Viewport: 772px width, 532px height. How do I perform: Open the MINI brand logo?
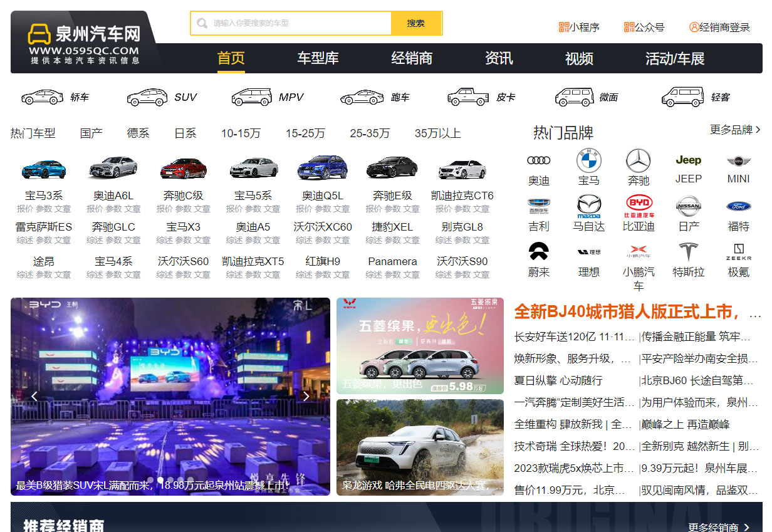(739, 161)
